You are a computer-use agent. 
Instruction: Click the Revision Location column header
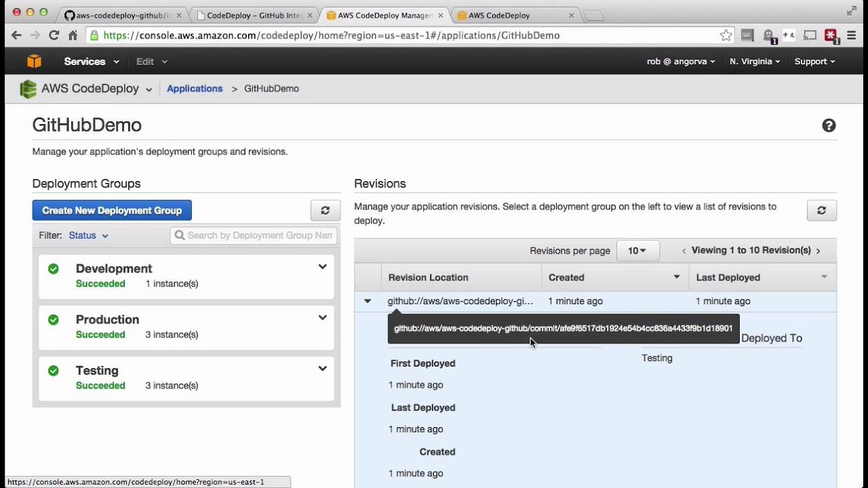429,277
